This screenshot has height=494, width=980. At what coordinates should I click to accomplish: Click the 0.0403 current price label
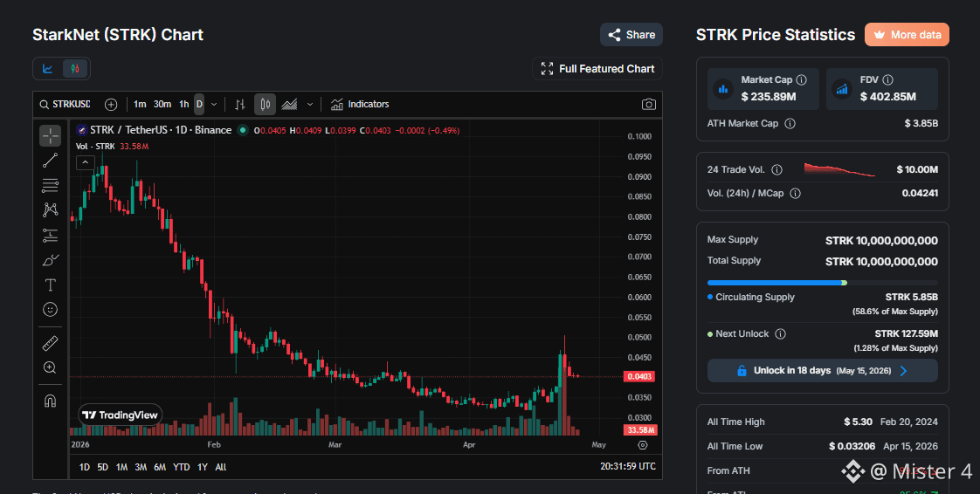[x=640, y=376]
